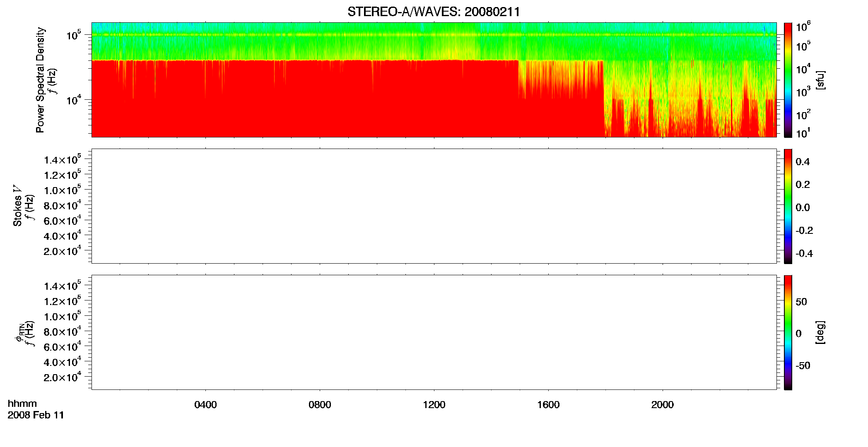Click the sfu intensity color bar
This screenshot has height=447, width=868.
pyautogui.click(x=788, y=79)
